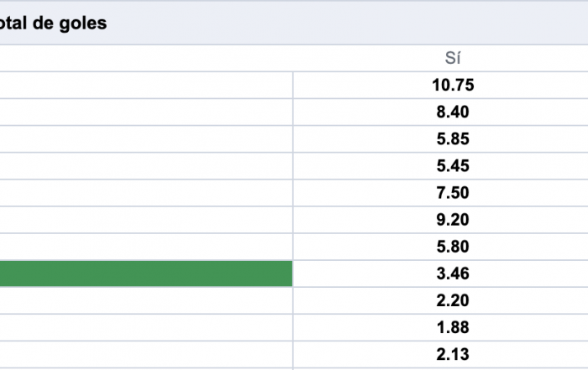588x370 pixels.
Task: Select the row label cell left of 8.40
Action: point(146,112)
